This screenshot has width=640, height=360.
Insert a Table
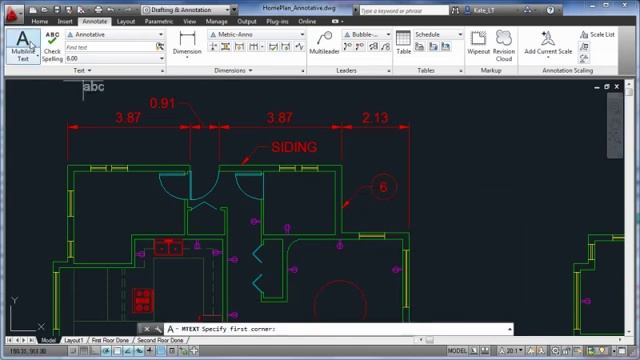click(x=403, y=42)
